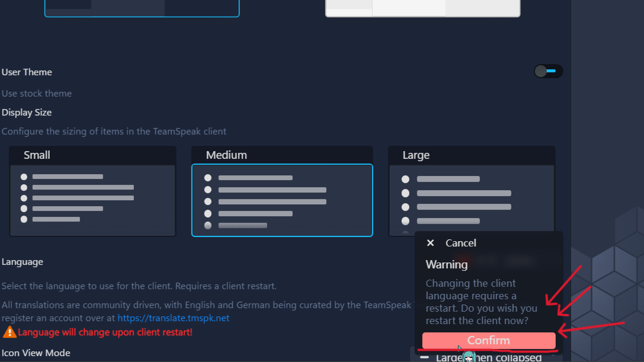
Task: Toggle the User Theme switch
Action: (547, 72)
